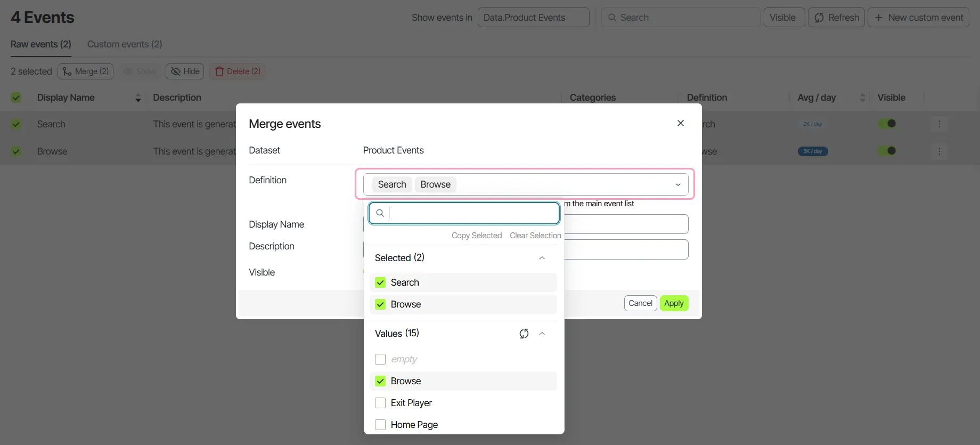Click the "2 selected" label
980x445 pixels.
click(x=31, y=71)
